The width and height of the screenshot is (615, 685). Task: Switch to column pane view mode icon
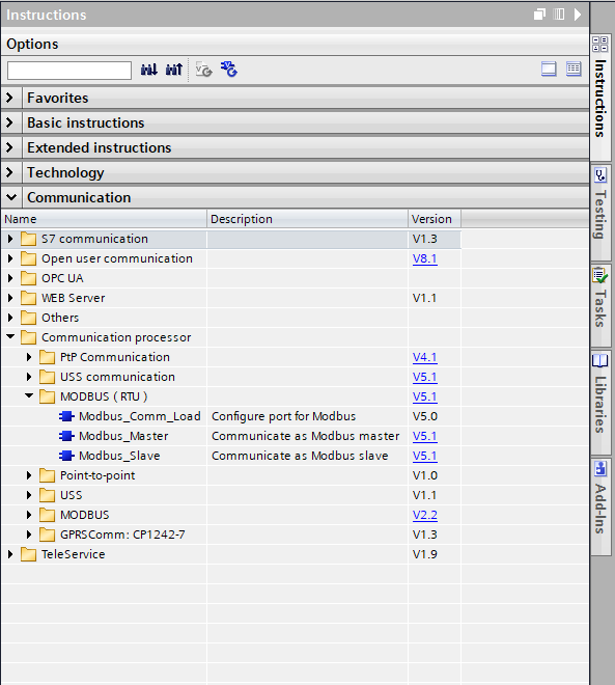pyautogui.click(x=574, y=69)
